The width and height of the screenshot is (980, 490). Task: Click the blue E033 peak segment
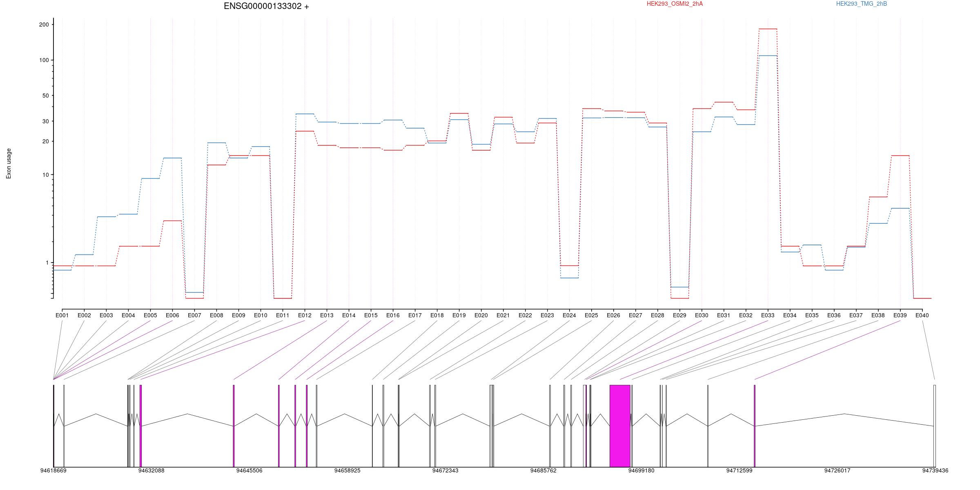click(768, 56)
